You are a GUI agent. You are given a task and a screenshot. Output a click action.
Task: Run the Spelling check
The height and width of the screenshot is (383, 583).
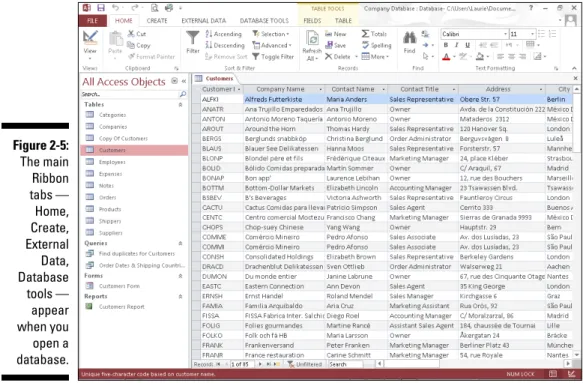point(376,45)
